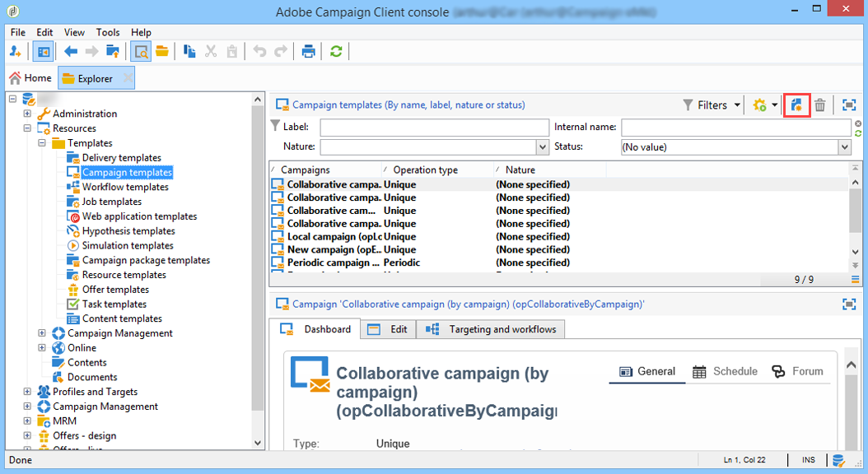Click the New template icon highlighted in red
The height and width of the screenshot is (474, 868).
796,105
